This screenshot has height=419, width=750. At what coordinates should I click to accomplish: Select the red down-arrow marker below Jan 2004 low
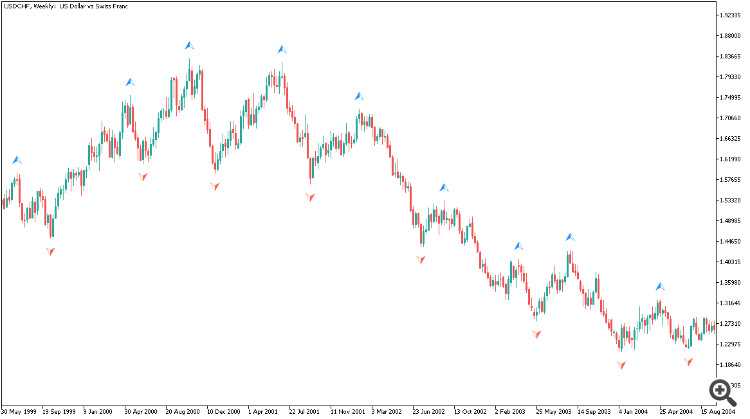pyautogui.click(x=621, y=365)
